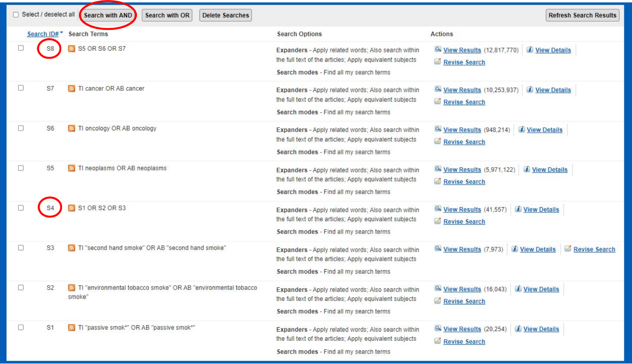632x364 pixels.
Task: Open RSS alert icon for S5 OR S6 OR S7
Action: click(72, 48)
